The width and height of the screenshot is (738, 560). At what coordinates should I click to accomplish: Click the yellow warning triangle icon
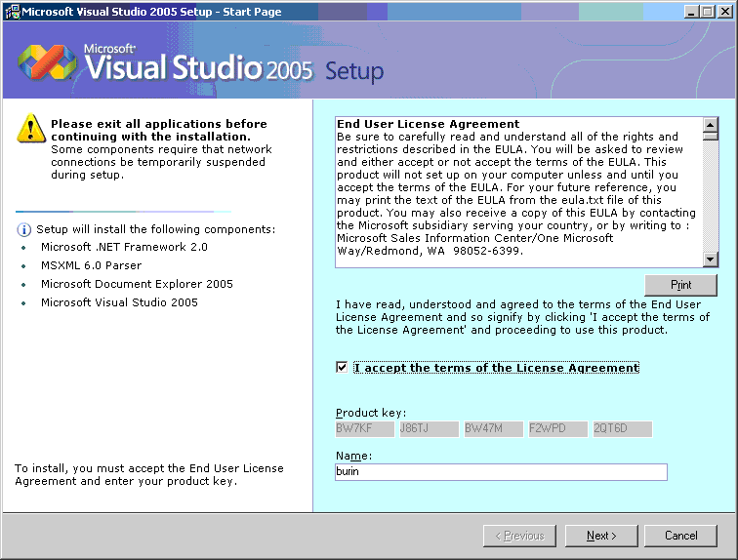pyautogui.click(x=31, y=128)
